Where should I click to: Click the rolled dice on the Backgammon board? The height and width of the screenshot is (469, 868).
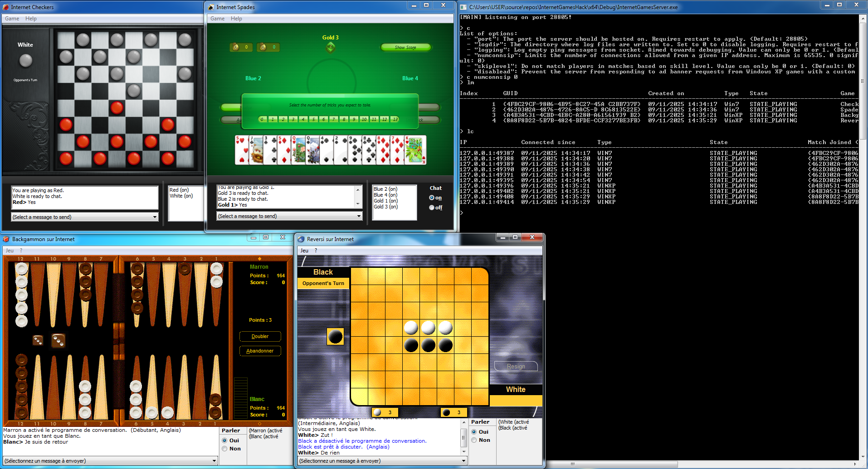(48, 341)
